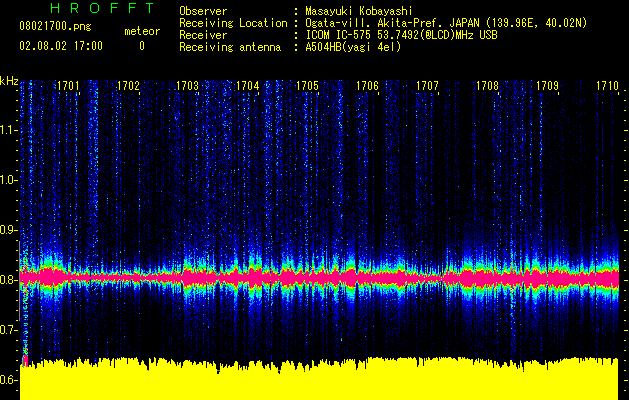The image size is (629, 400).
Task: Click the 1704 time marker
Action: click(248, 86)
